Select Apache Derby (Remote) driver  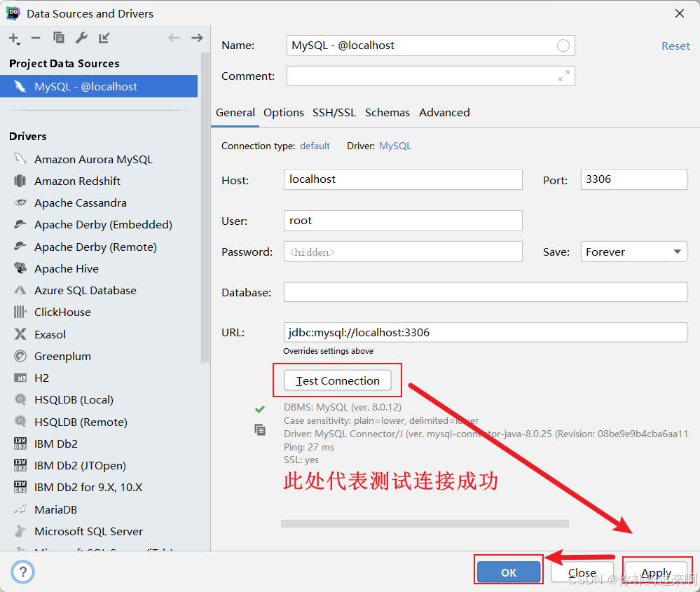[x=95, y=247]
